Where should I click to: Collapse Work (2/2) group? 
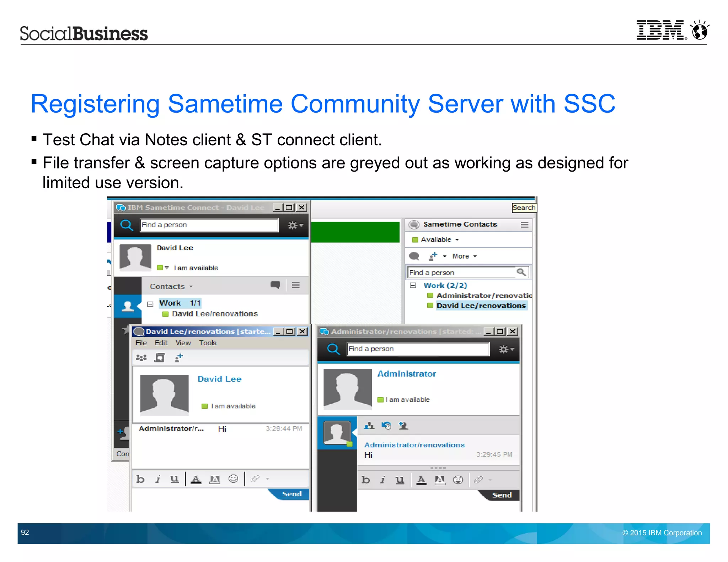click(413, 285)
